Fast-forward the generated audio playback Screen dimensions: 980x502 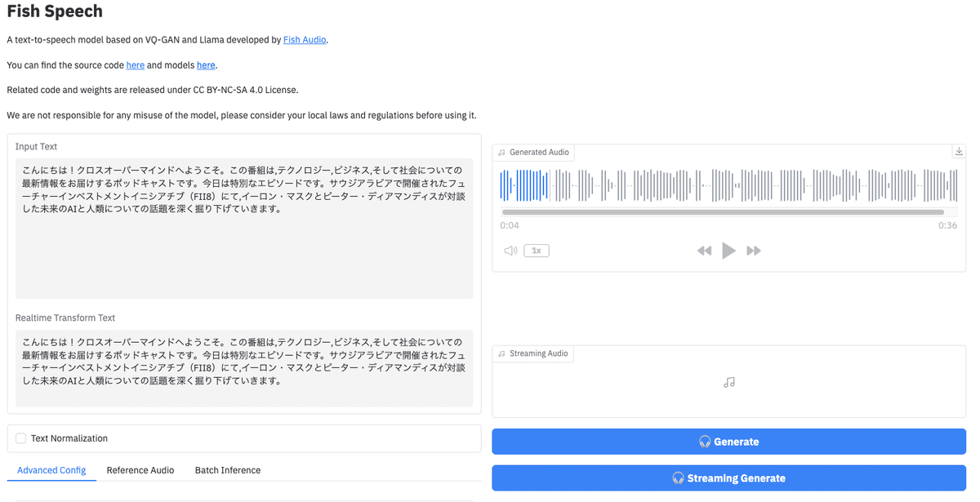point(754,250)
